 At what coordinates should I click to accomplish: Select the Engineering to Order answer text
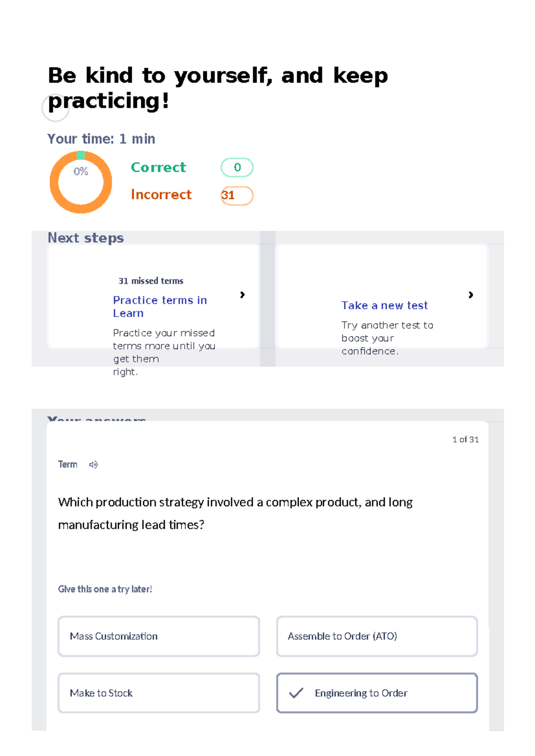coord(361,693)
